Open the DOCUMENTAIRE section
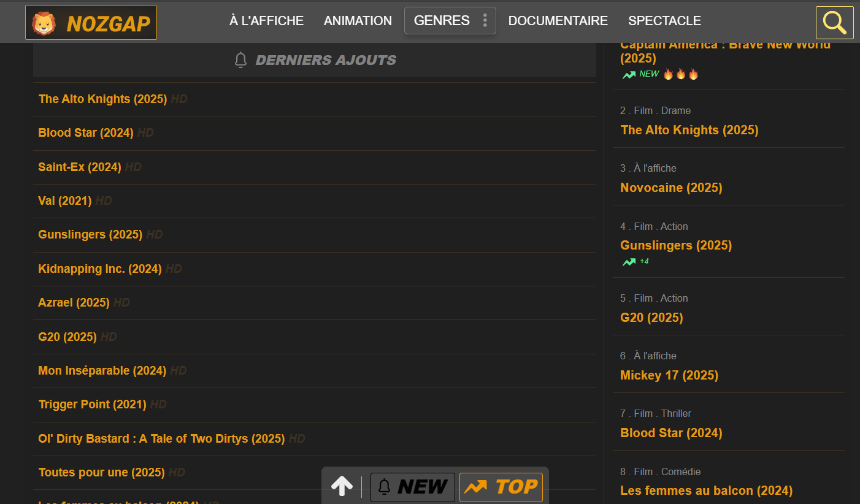Viewport: 860px width, 504px height. tap(558, 21)
